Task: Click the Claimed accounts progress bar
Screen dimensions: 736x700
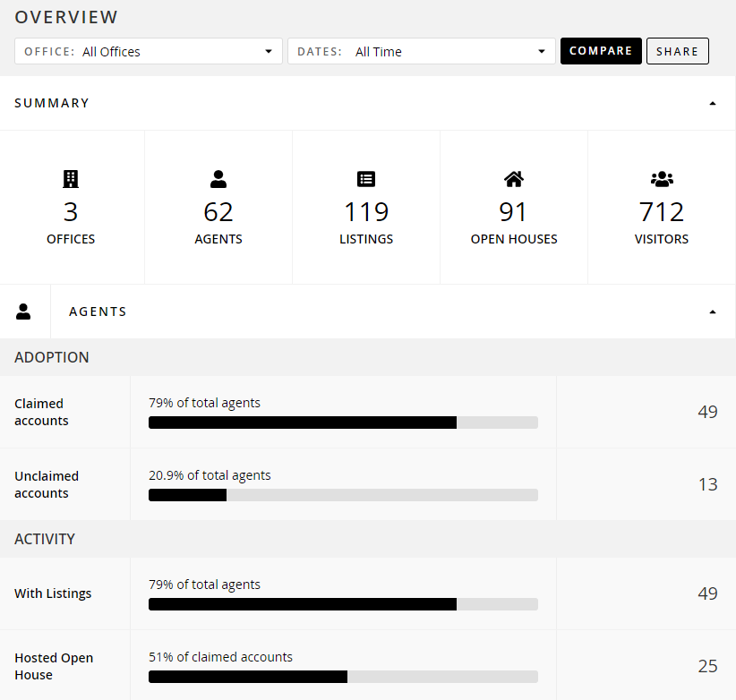Action: [343, 422]
